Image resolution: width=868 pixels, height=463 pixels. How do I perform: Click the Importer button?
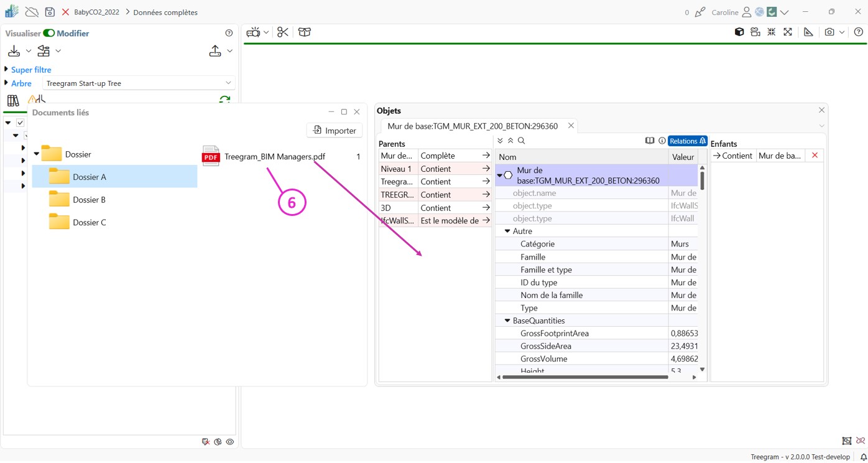335,130
